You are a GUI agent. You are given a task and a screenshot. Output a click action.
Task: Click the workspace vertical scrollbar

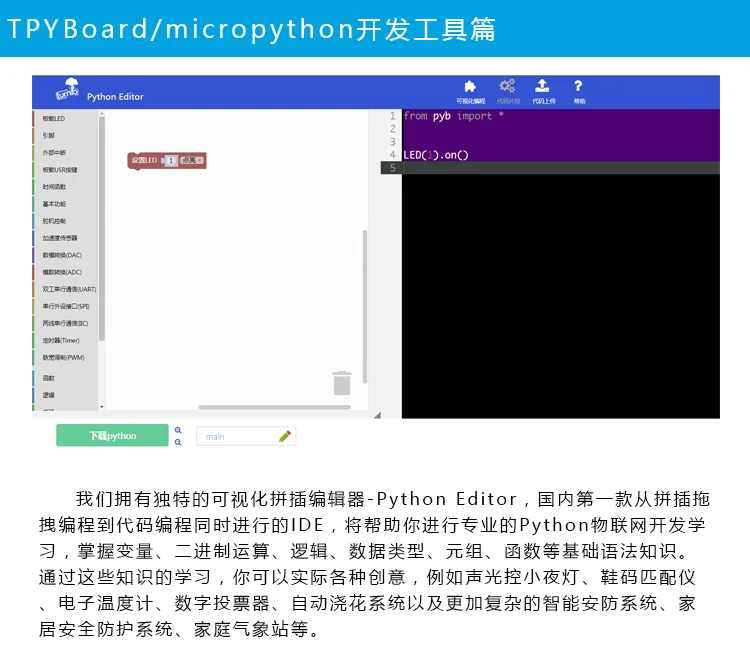coord(364,307)
